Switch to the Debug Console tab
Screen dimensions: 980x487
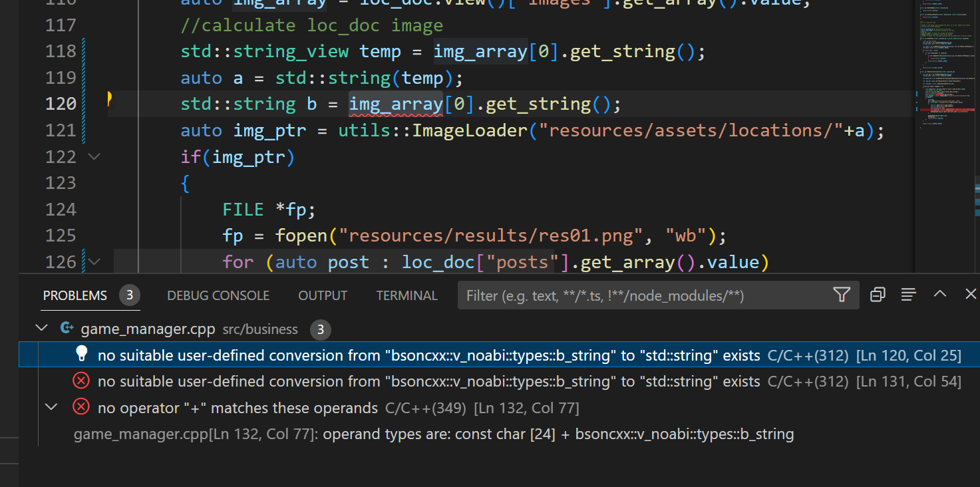[218, 295]
